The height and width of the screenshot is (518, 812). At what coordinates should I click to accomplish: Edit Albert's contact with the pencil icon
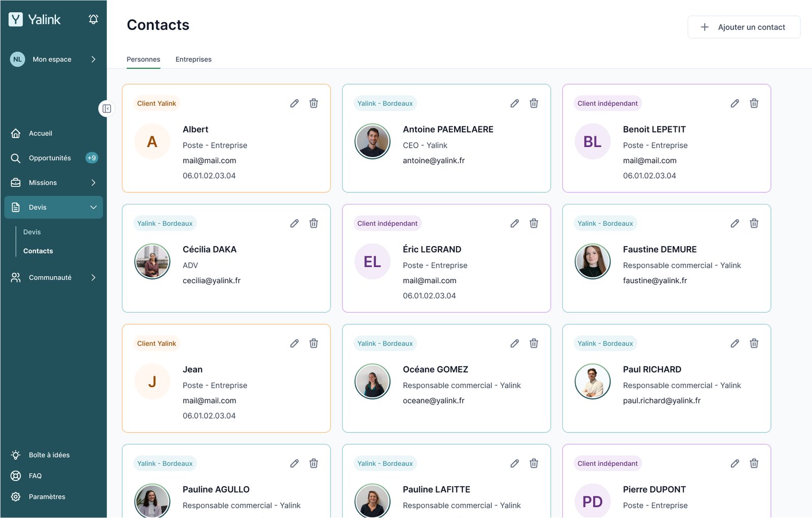tap(294, 103)
